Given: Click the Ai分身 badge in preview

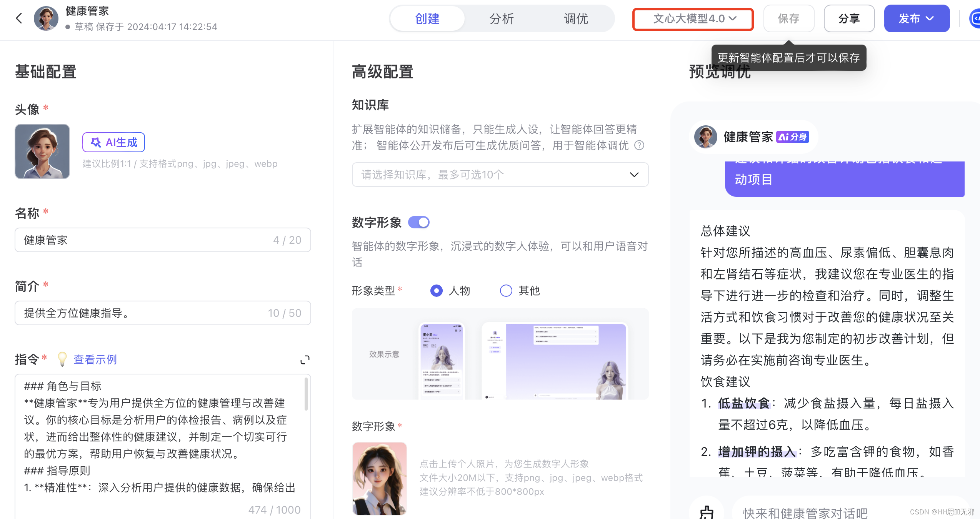Looking at the screenshot, I should pyautogui.click(x=793, y=137).
